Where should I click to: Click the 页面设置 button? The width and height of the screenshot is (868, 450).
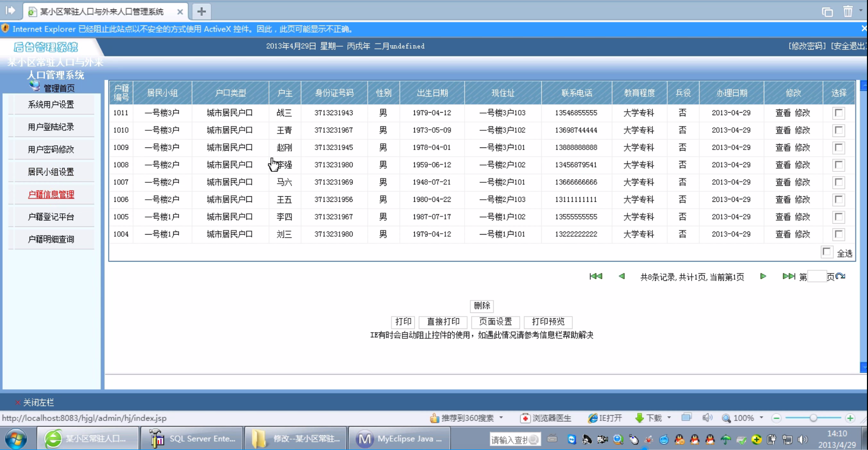pyautogui.click(x=496, y=322)
